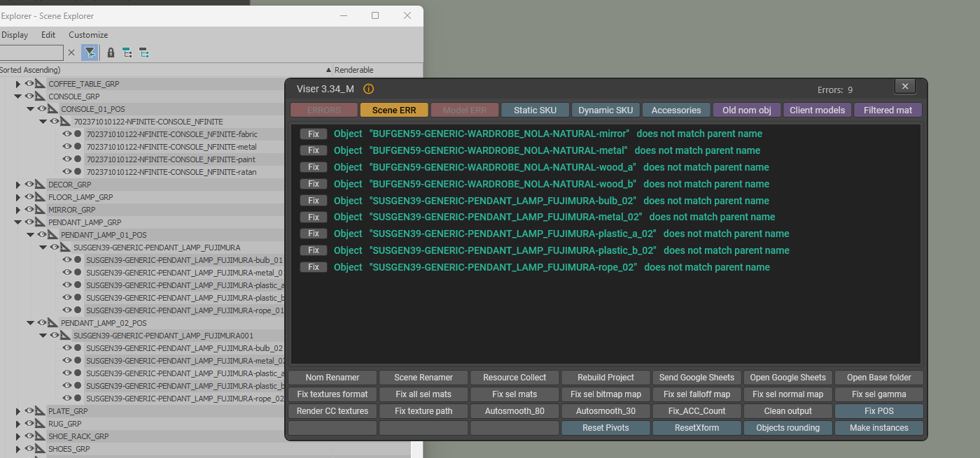Switch to the Scene ERR tab

point(394,110)
